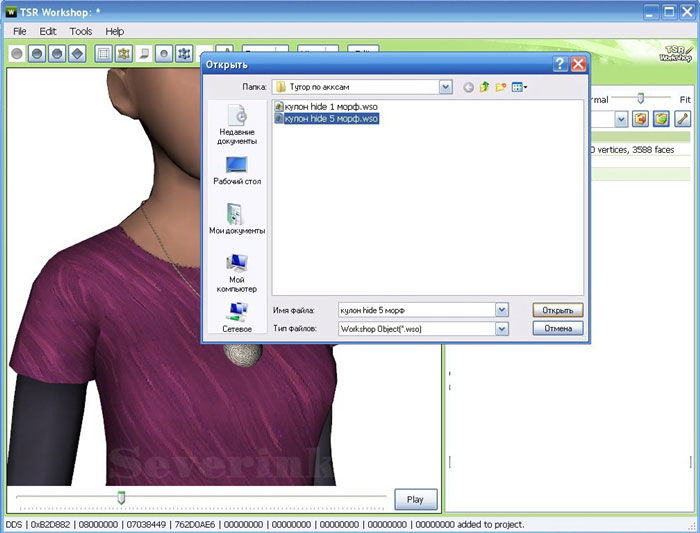Viewport: 700px width, 533px height.
Task: Go up one folder level in dialog
Action: click(x=485, y=88)
